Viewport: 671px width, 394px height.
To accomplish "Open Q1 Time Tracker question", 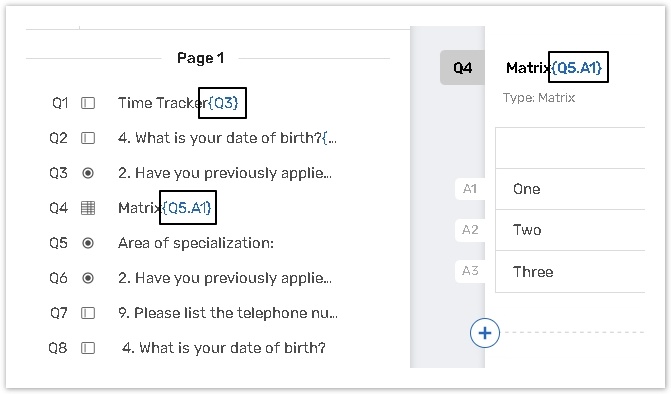I will [x=178, y=103].
